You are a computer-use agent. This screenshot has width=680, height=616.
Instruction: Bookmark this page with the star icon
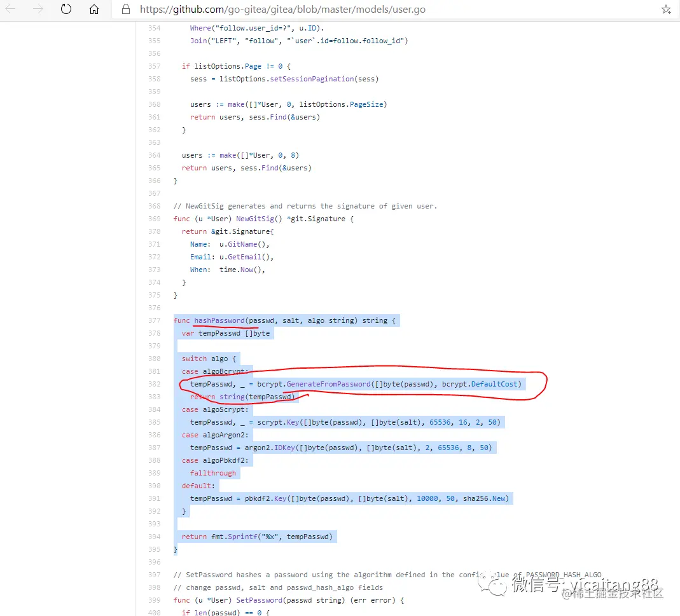[666, 9]
